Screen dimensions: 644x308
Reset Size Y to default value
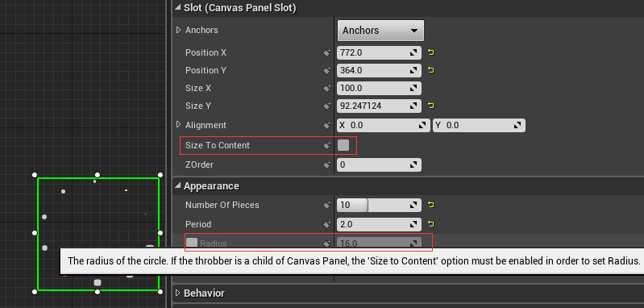(x=431, y=106)
